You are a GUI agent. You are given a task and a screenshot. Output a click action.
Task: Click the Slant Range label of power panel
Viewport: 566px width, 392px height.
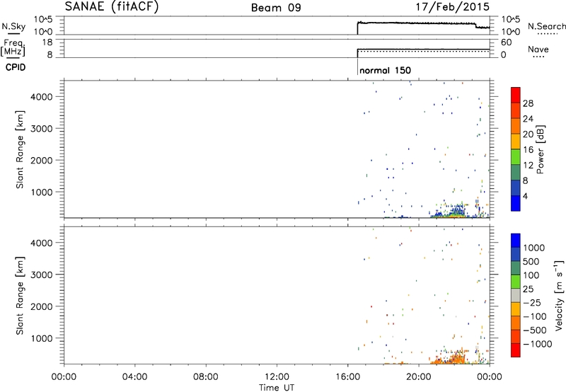pos(20,149)
